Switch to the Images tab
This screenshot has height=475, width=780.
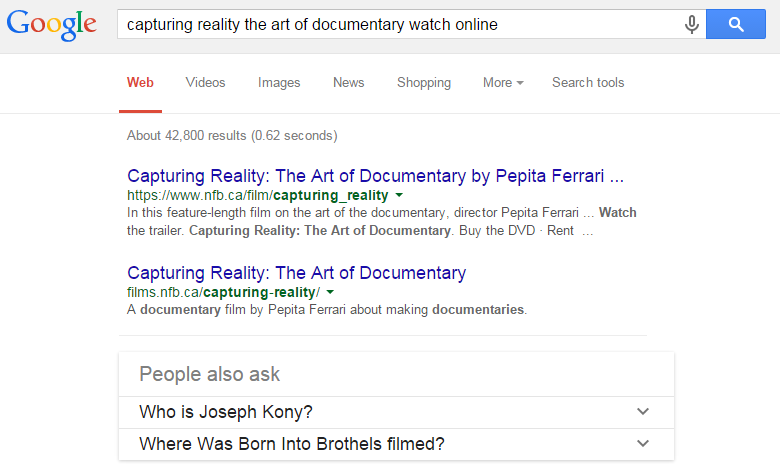point(279,83)
